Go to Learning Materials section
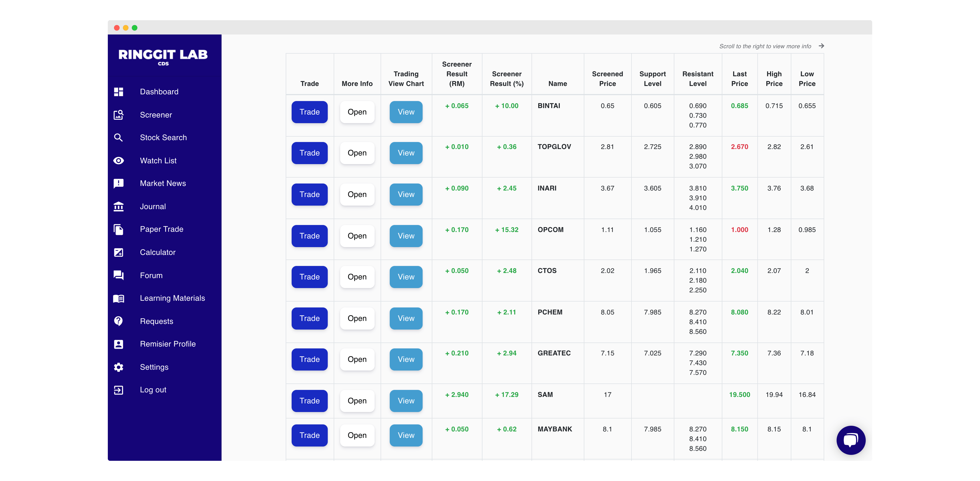The width and height of the screenshot is (980, 481). point(172,298)
